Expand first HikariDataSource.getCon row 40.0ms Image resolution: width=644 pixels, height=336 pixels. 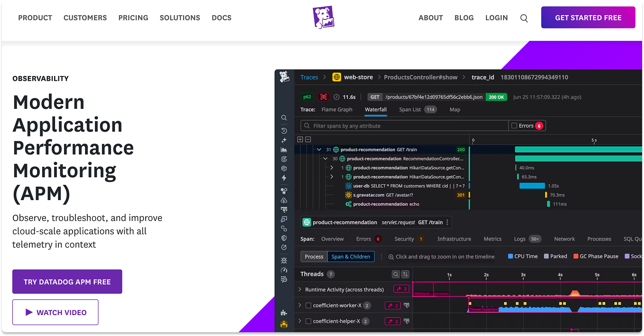click(332, 168)
